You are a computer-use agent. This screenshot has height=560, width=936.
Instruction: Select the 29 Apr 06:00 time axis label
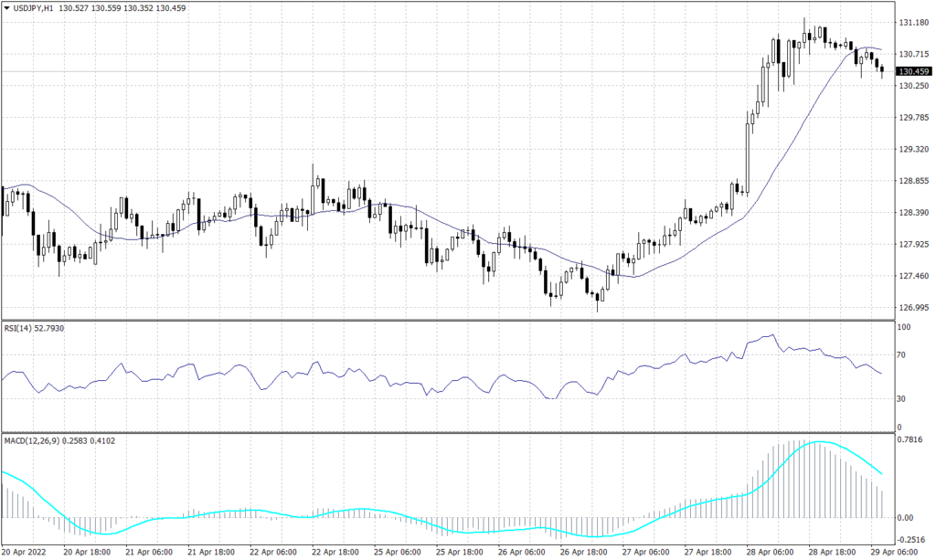click(892, 553)
